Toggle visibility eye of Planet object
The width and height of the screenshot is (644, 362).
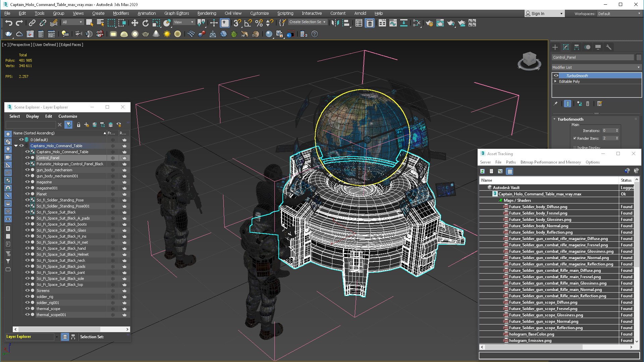click(28, 194)
